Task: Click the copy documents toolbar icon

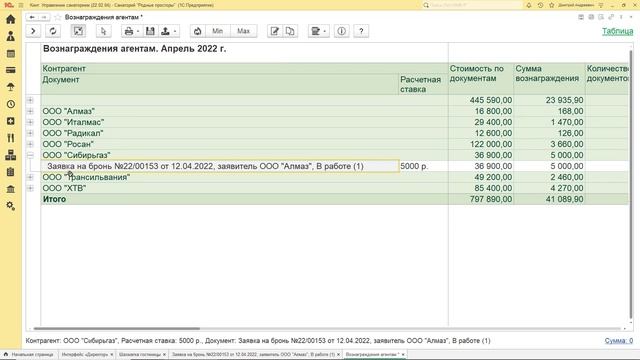Action: (290, 31)
